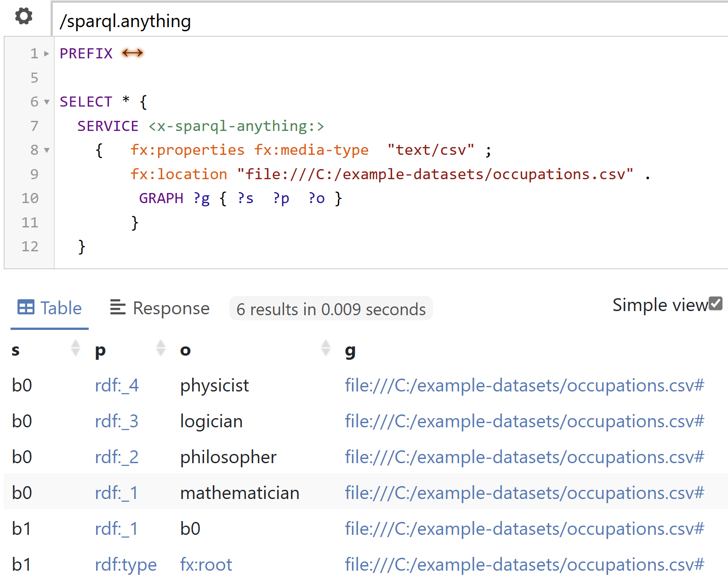
Task: Click the column g header
Action: point(350,350)
